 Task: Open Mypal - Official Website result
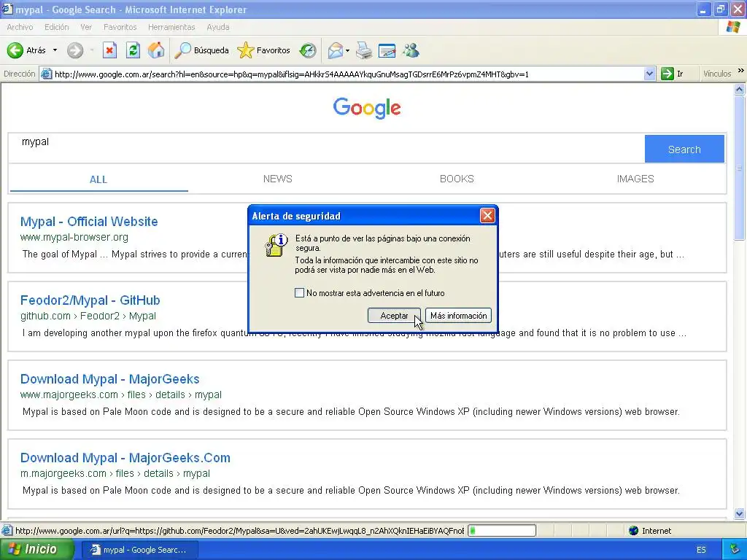(89, 222)
